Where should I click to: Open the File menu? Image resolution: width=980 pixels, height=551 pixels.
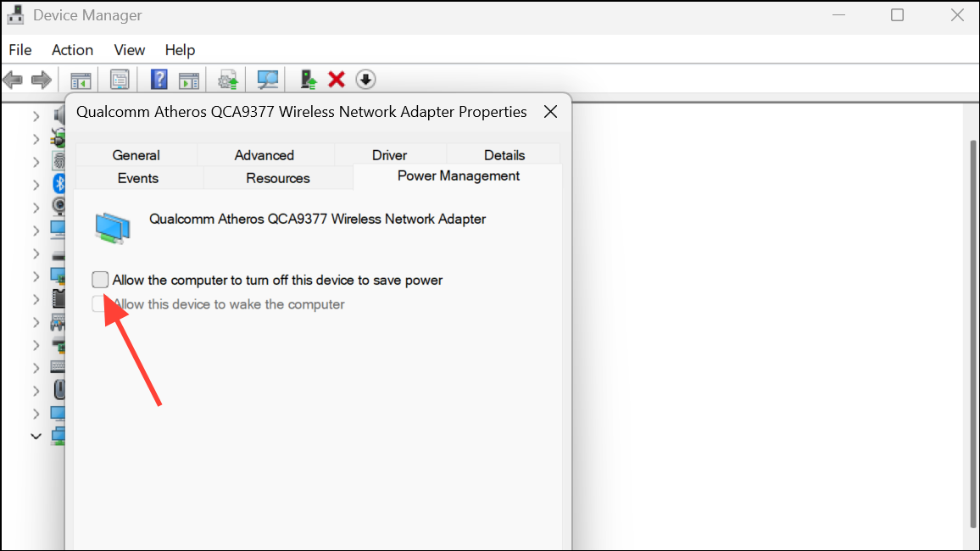click(20, 50)
